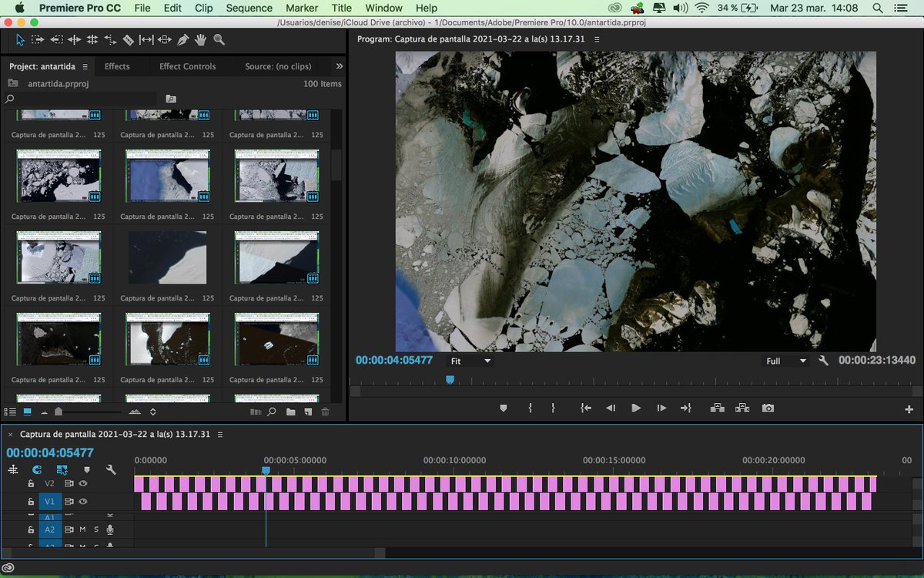
Task: Click Go to Out point button
Action: pyautogui.click(x=686, y=408)
